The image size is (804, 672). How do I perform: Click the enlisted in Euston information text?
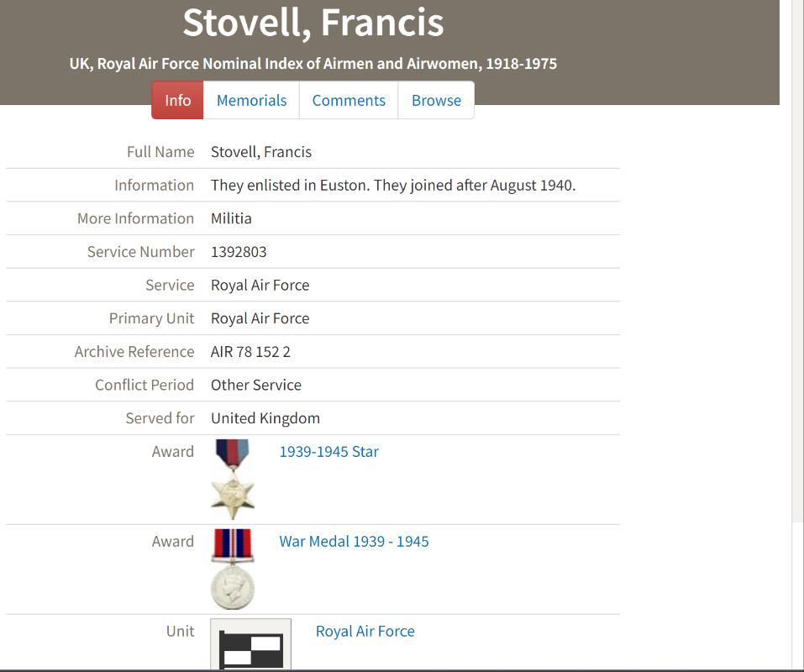pyautogui.click(x=392, y=185)
